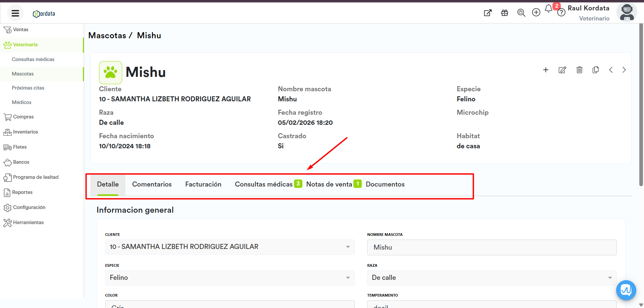Go to previous pet record arrow
This screenshot has height=308, width=644.
point(611,70)
